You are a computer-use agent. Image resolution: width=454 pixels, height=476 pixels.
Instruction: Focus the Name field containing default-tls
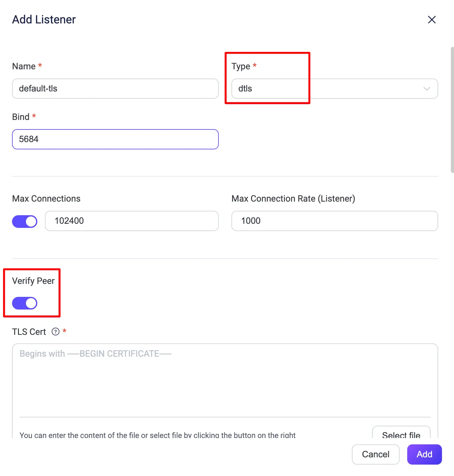(115, 89)
